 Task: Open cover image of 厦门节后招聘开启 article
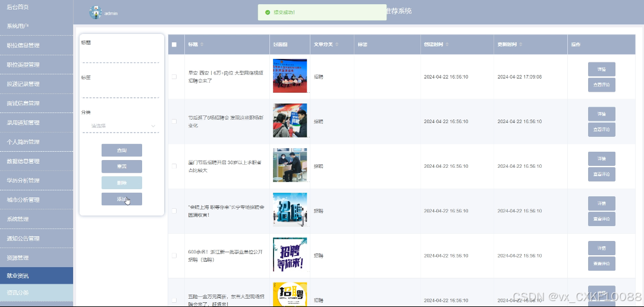pyautogui.click(x=290, y=165)
